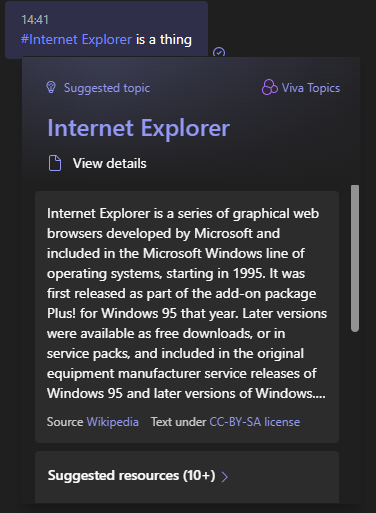Open the Suggested resources (10+) heading

point(131,476)
